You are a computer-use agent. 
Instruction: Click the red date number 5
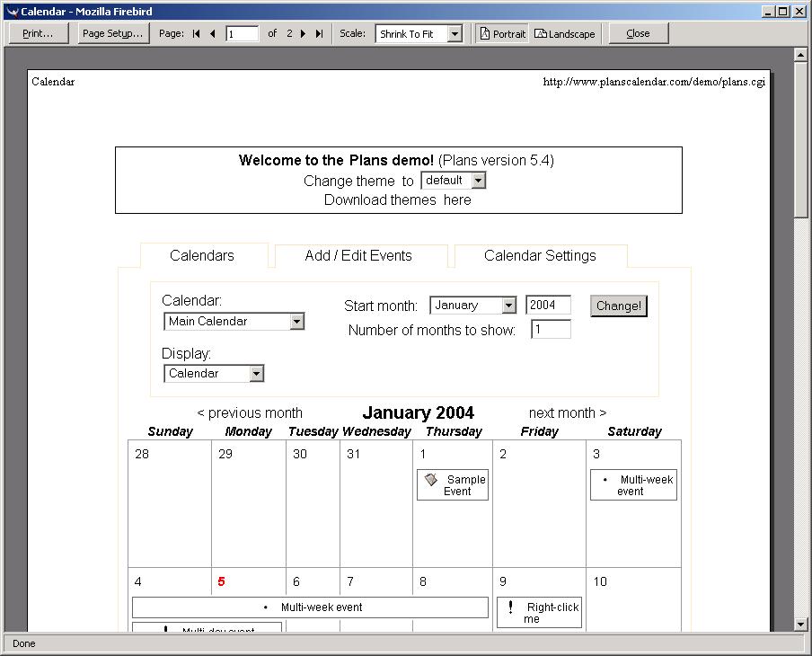[x=221, y=581]
